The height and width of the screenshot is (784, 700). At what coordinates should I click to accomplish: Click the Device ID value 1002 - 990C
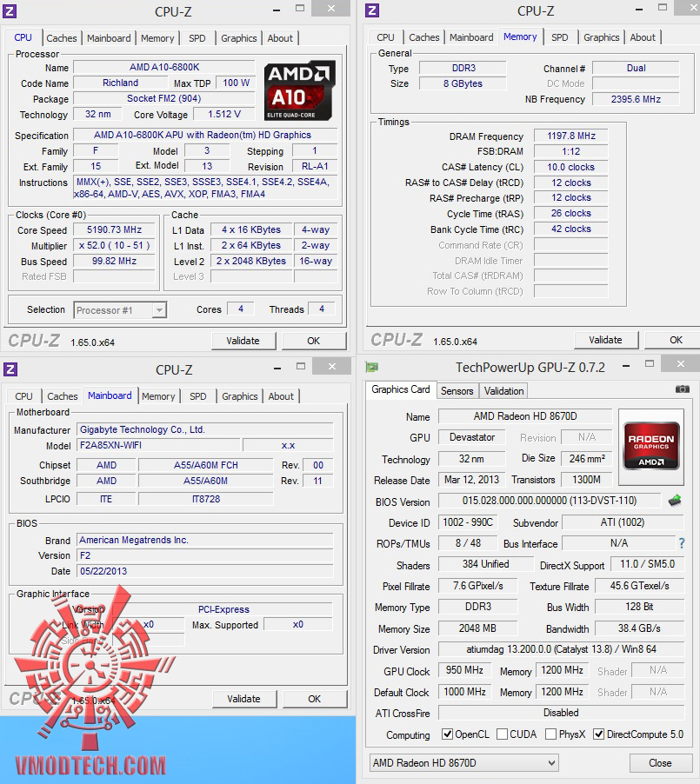tap(468, 522)
